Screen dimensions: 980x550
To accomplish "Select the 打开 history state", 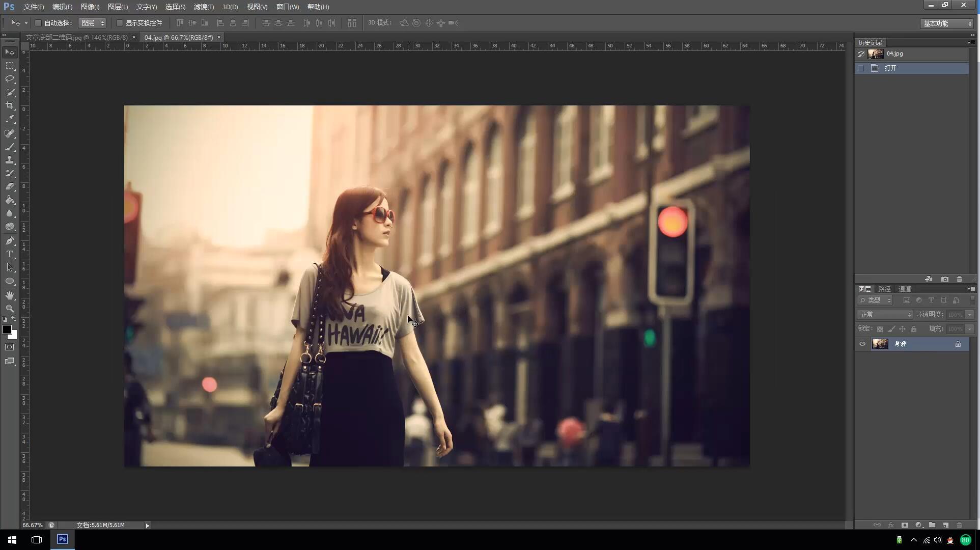I will 890,68.
